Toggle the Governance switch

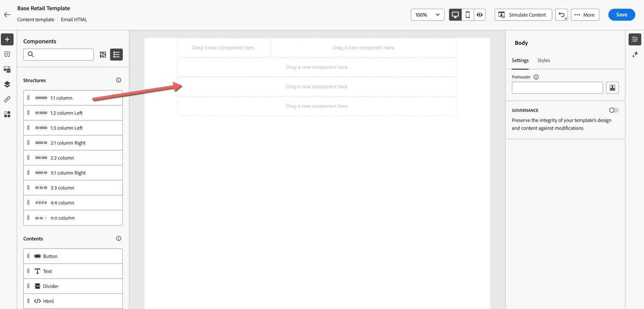[x=614, y=110]
